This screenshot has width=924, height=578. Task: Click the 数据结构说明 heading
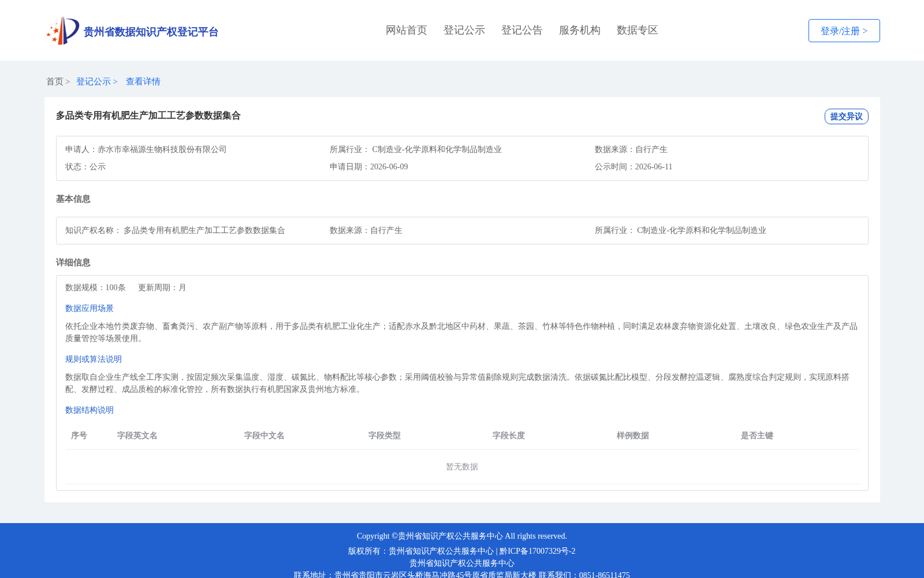point(90,410)
